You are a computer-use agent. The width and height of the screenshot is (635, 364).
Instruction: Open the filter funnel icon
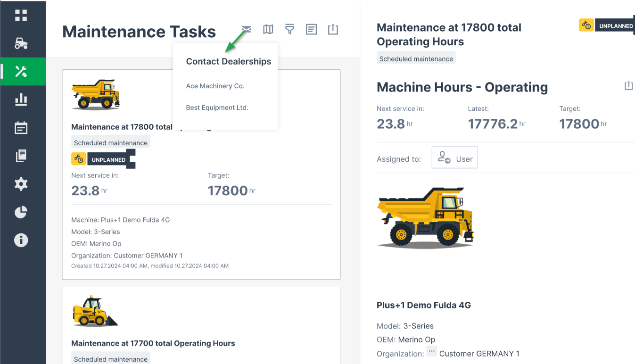click(x=289, y=30)
